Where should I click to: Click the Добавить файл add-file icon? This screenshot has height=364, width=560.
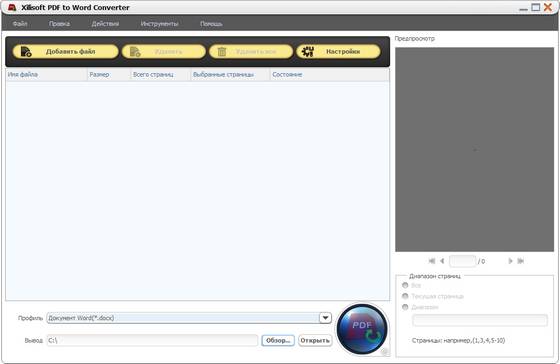pos(26,51)
